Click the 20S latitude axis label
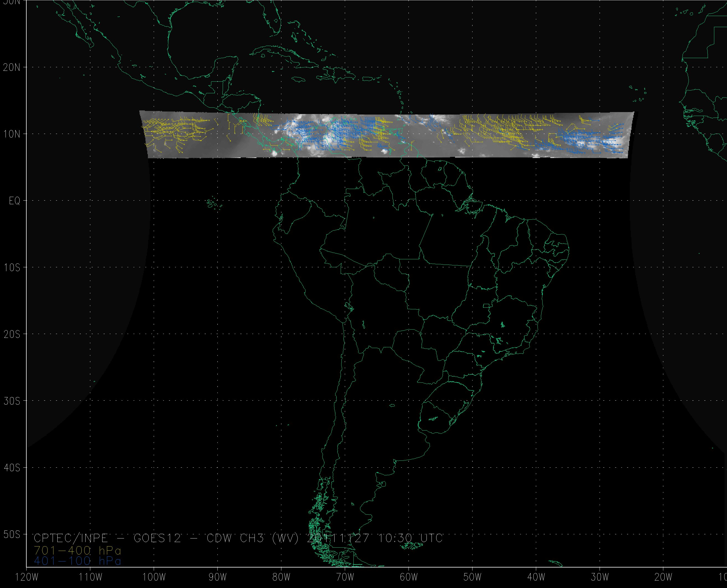The height and width of the screenshot is (588, 727). [12, 334]
